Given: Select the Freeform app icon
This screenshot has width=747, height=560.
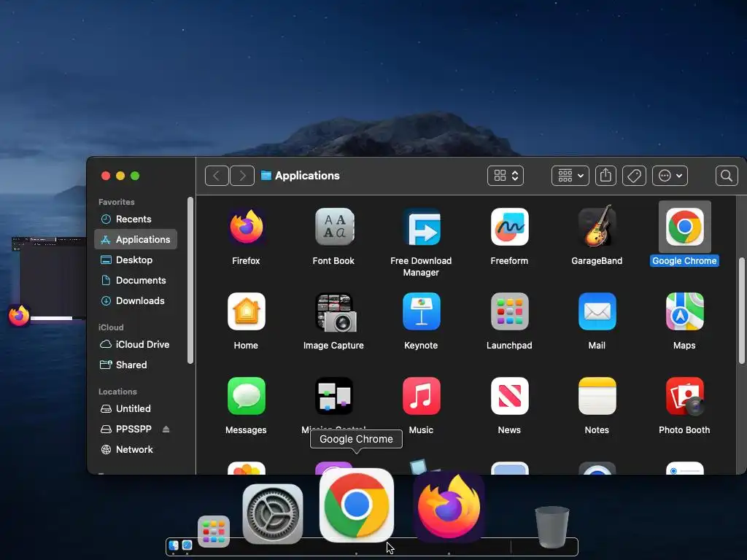Looking at the screenshot, I should coord(509,227).
